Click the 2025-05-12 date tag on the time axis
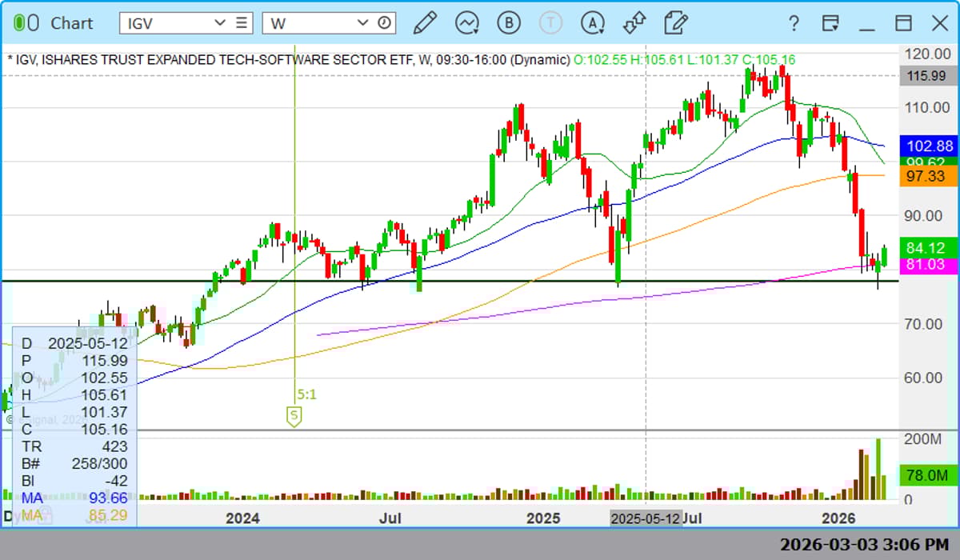Viewport: 960px width, 560px height. click(645, 518)
